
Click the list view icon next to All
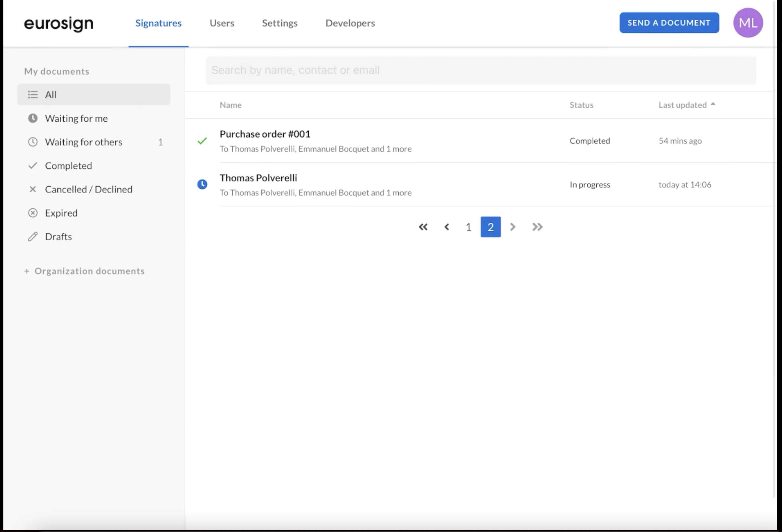pos(32,94)
